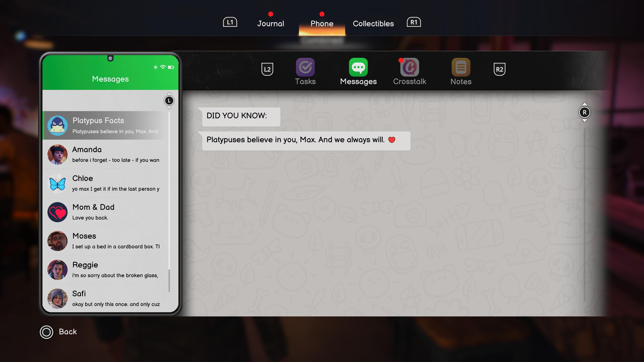Select the Mom & Dad conversation
Screen dimensions: 644x362
click(x=110, y=212)
